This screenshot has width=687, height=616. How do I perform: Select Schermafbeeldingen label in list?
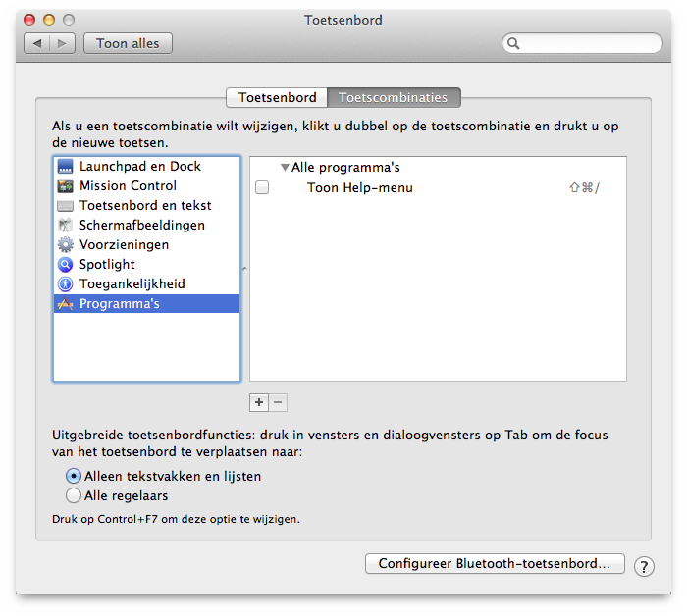click(142, 225)
